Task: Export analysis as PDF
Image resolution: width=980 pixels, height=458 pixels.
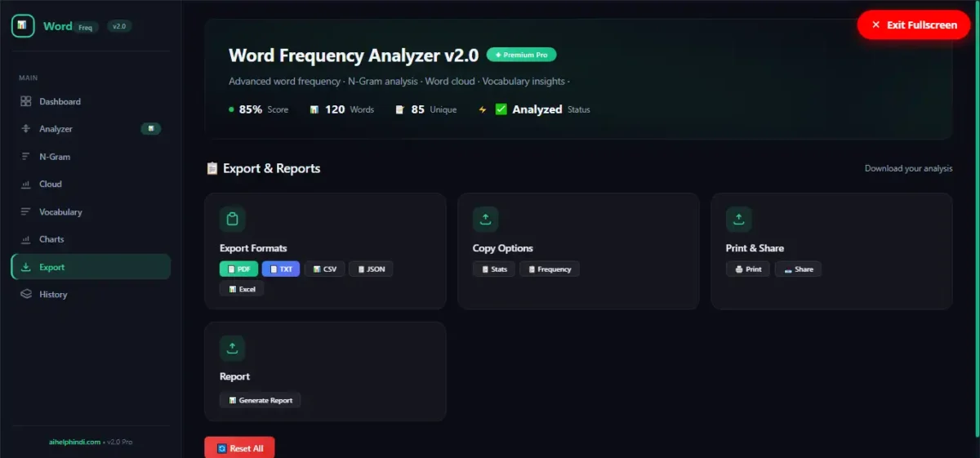Action: pyautogui.click(x=238, y=269)
